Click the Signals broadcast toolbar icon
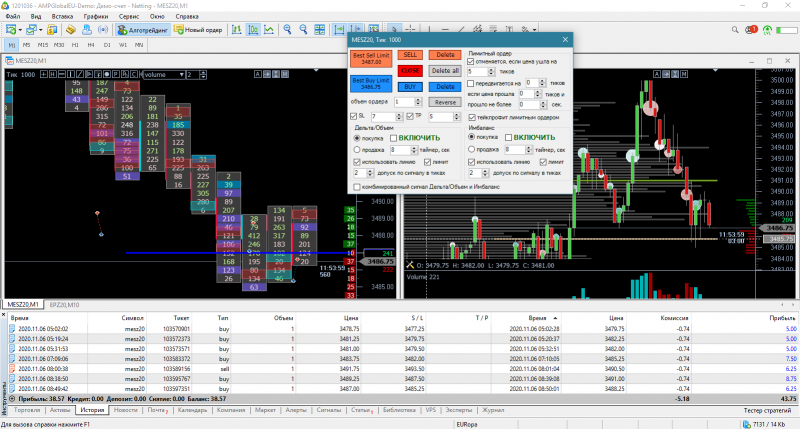Screen dimensions: 800x429 click(x=103, y=30)
